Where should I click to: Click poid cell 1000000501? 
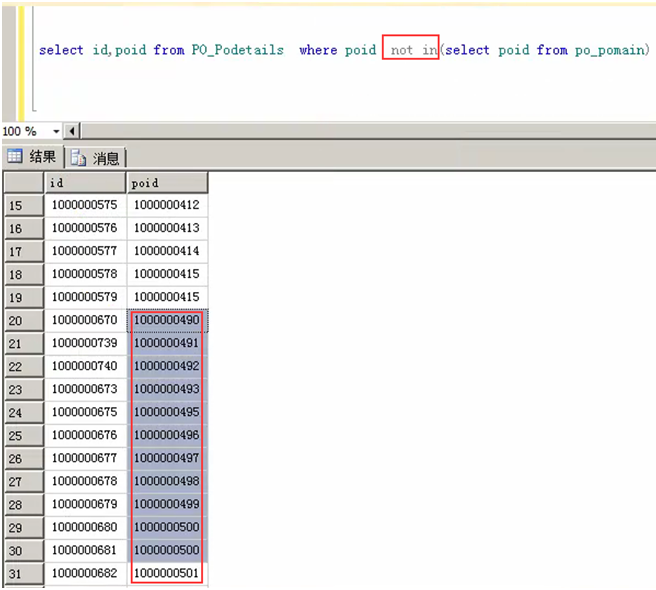(x=167, y=573)
